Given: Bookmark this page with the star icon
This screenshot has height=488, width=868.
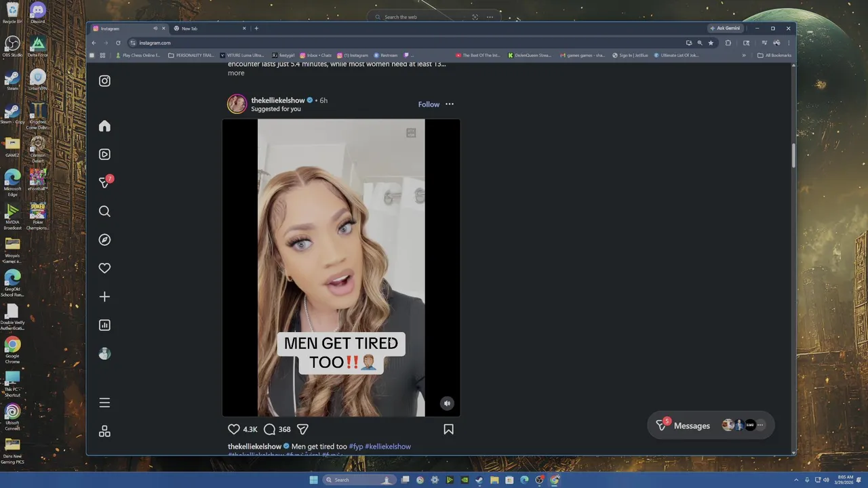Looking at the screenshot, I should point(711,43).
